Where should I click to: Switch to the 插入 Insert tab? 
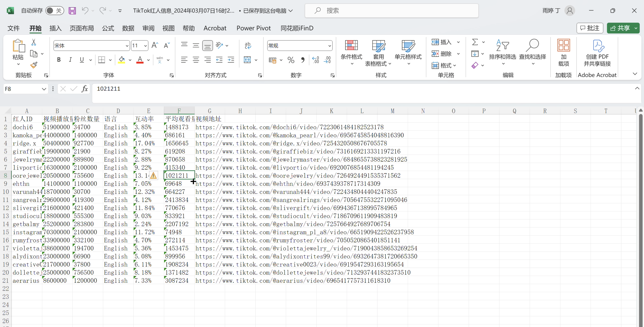coord(55,28)
